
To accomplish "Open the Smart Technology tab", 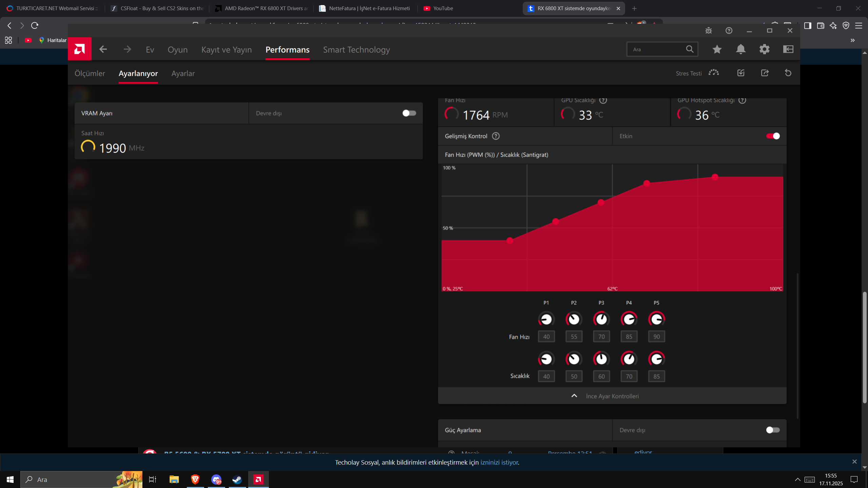I will (x=356, y=49).
